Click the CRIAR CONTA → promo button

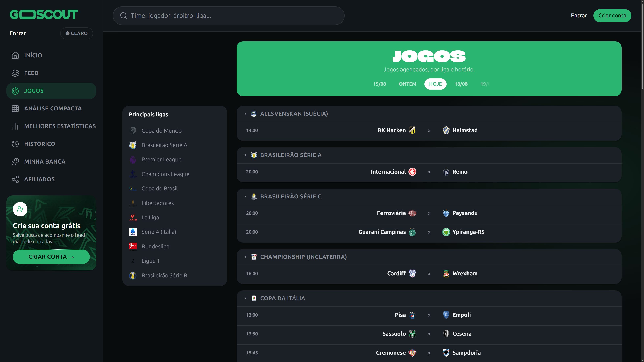pos(51,257)
